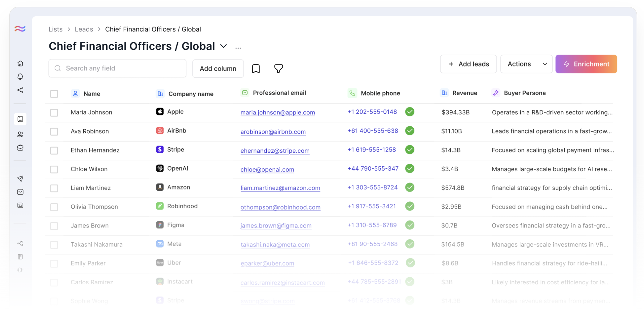The width and height of the screenshot is (644, 314).
Task: Click the paper plane icon in sidebar
Action: pos(20,179)
